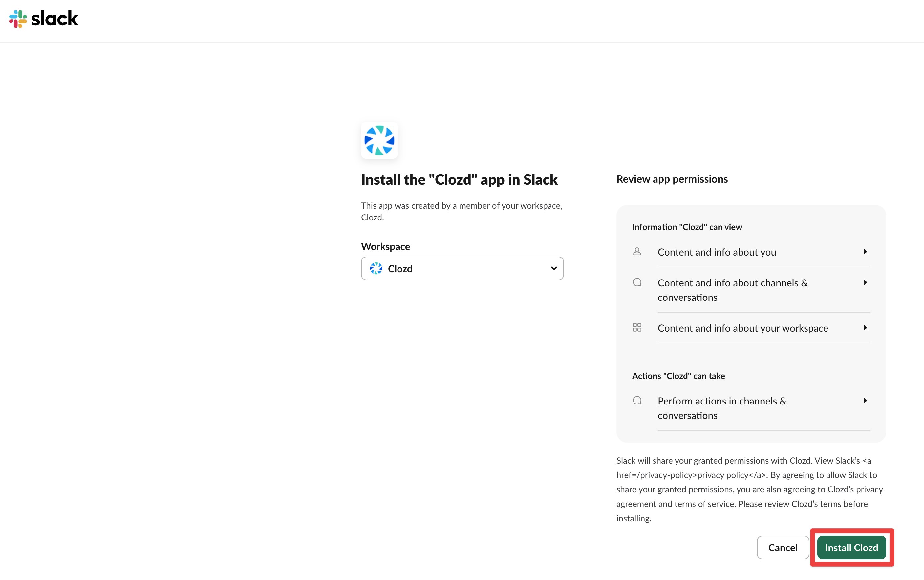Select the Clozd workspace selector field
This screenshot has height=580, width=924.
coord(462,269)
